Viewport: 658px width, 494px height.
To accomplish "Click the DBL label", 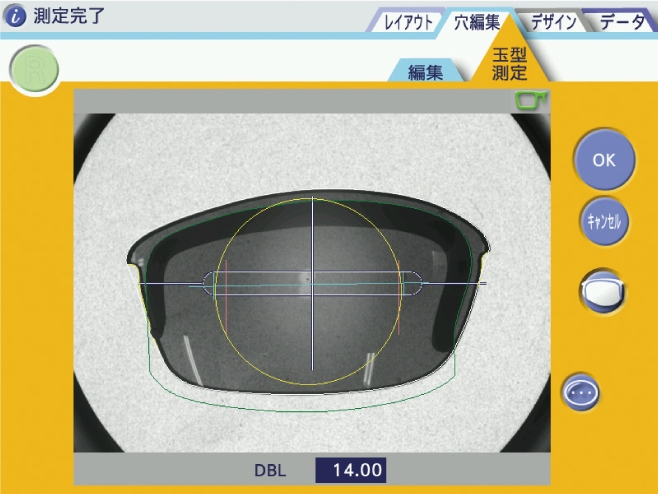I will click(270, 470).
